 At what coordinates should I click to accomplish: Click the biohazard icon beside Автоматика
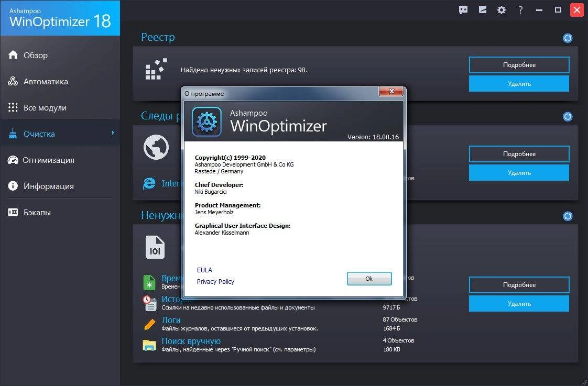click(13, 81)
